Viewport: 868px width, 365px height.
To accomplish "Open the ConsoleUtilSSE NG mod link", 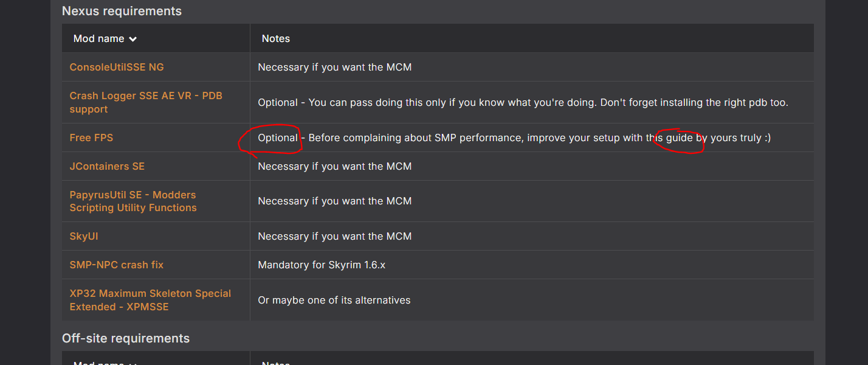I will pos(117,67).
